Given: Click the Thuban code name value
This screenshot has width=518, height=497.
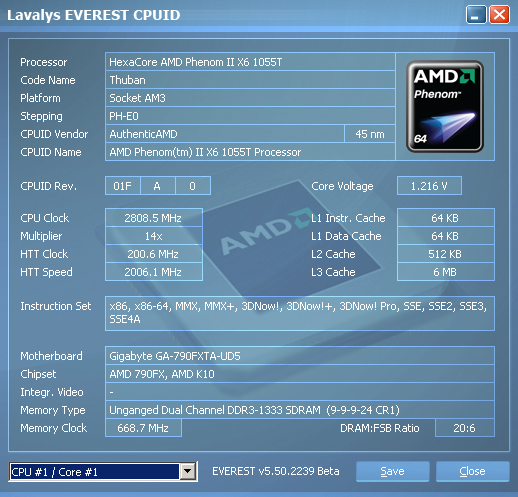Looking at the screenshot, I should pyautogui.click(x=250, y=80).
